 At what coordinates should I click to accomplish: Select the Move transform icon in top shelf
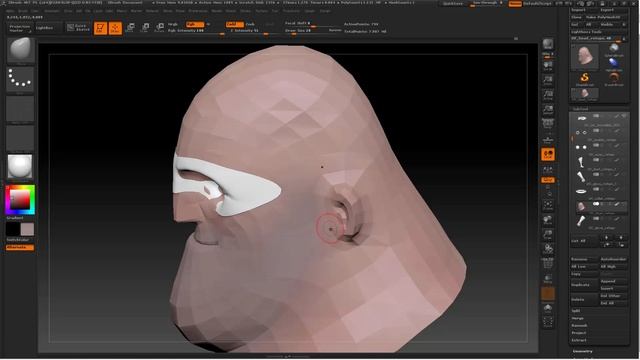(x=130, y=28)
